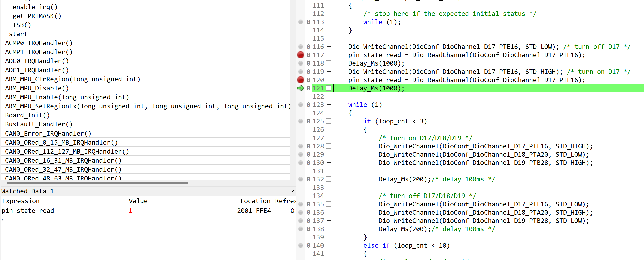The width and height of the screenshot is (644, 260).
Task: Expand disassembly for line 121
Action: (x=329, y=88)
